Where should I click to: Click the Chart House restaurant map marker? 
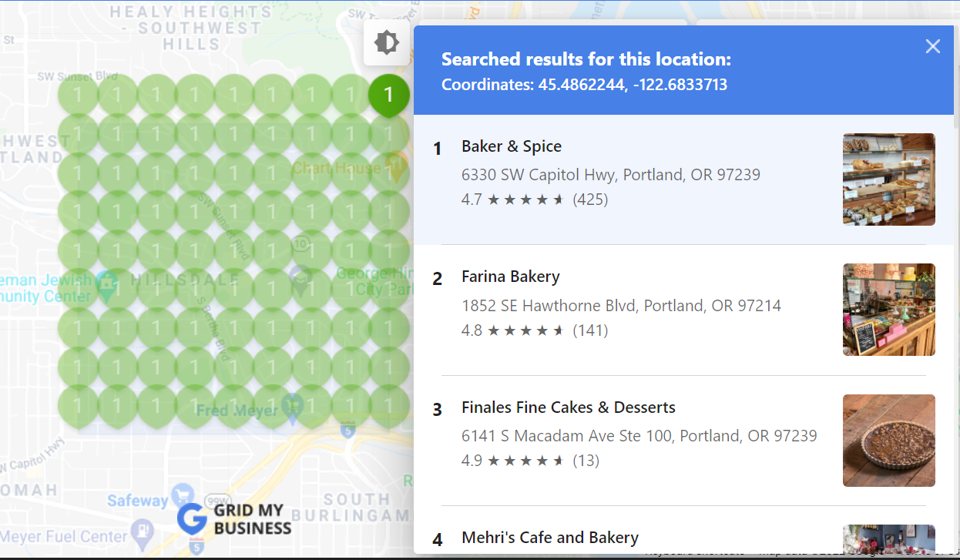point(396,166)
